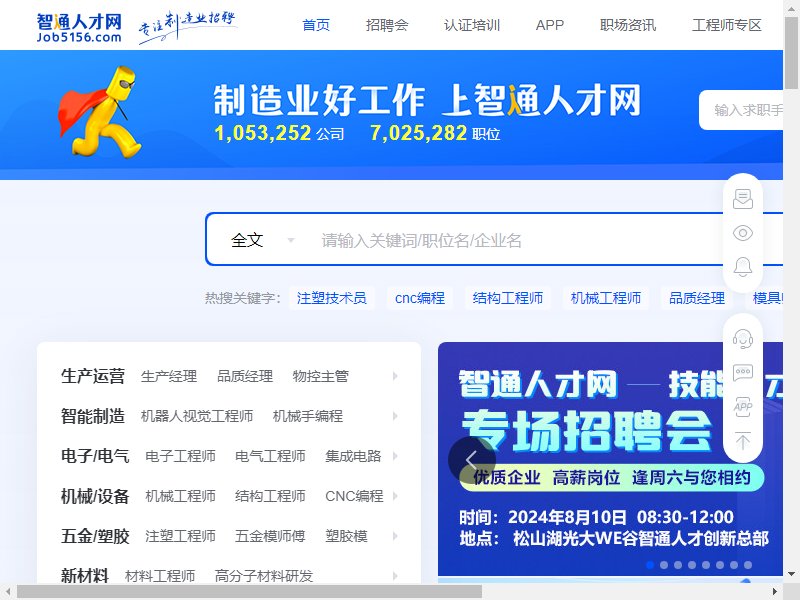Screen dimensions: 800x600
Task: Click 结构工程师 in hot keywords
Action: point(508,298)
